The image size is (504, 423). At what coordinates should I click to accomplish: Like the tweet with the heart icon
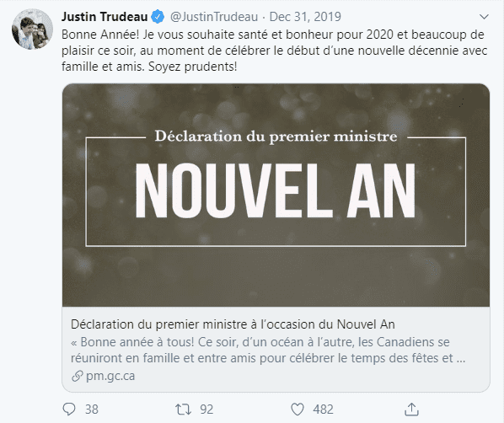[298, 410]
